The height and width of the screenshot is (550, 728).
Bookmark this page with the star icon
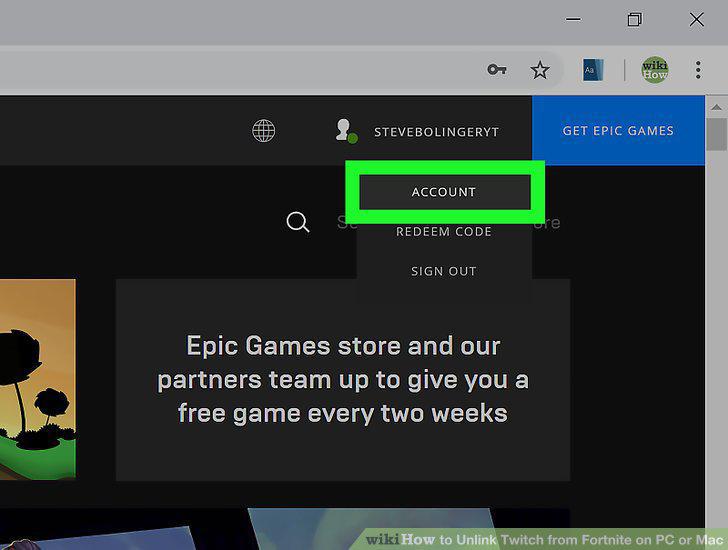point(540,70)
